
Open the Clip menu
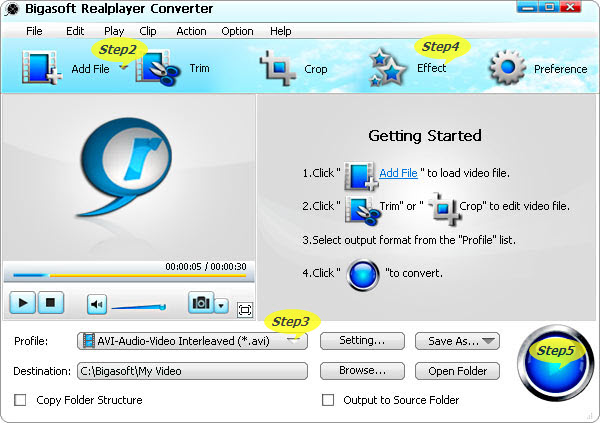click(148, 31)
